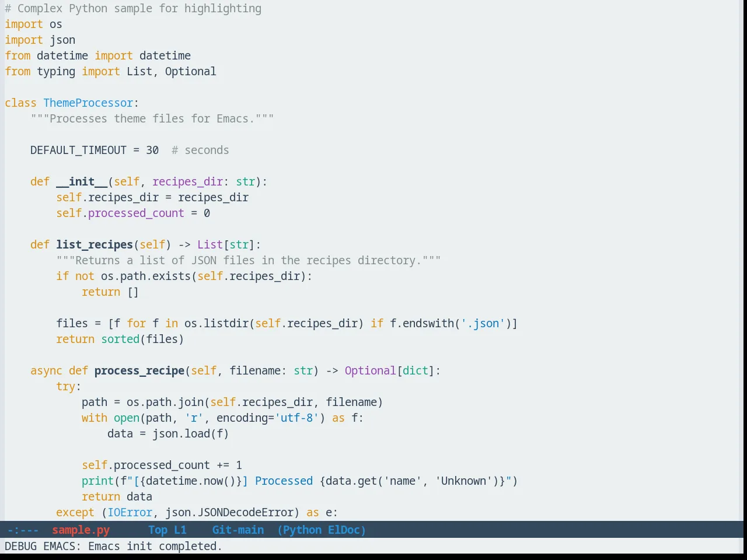Click the 'Optional[dict]' return annotation
This screenshot has width=747, height=560.
click(390, 370)
